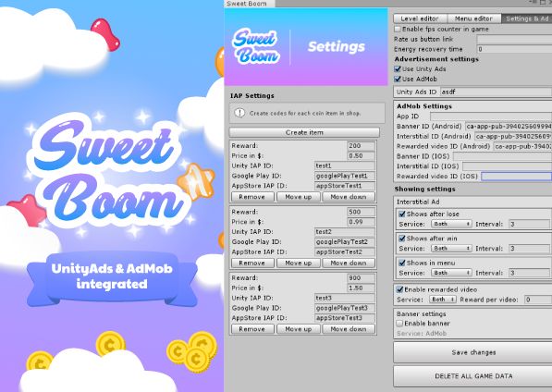The height and width of the screenshot is (392, 552).
Task: Click the Banner ID (Android) field
Action: 509,126
